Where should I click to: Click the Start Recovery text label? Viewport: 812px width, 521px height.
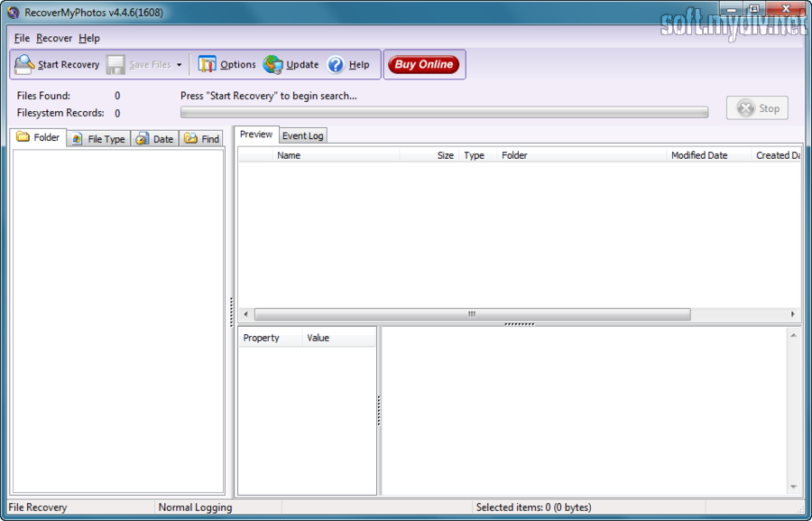pyautogui.click(x=69, y=65)
